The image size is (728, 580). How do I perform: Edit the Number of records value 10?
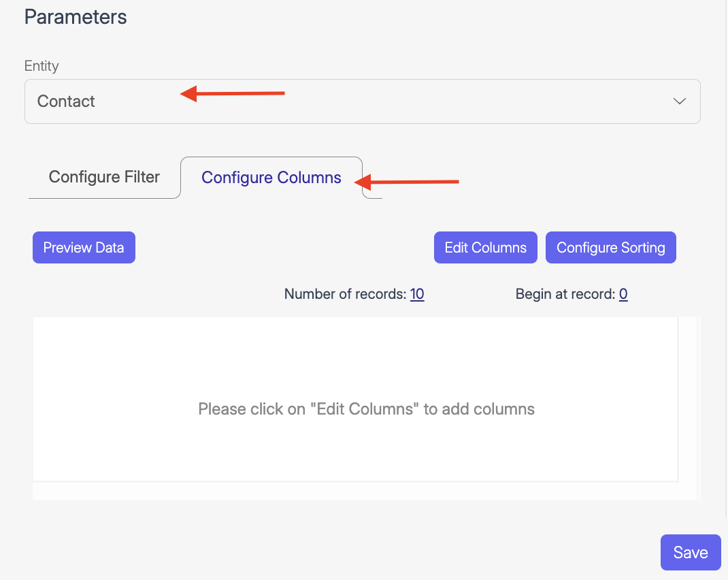(417, 294)
